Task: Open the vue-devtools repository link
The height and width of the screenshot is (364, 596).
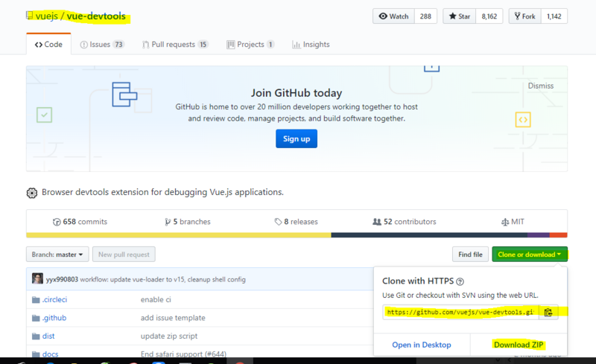Action: point(96,16)
